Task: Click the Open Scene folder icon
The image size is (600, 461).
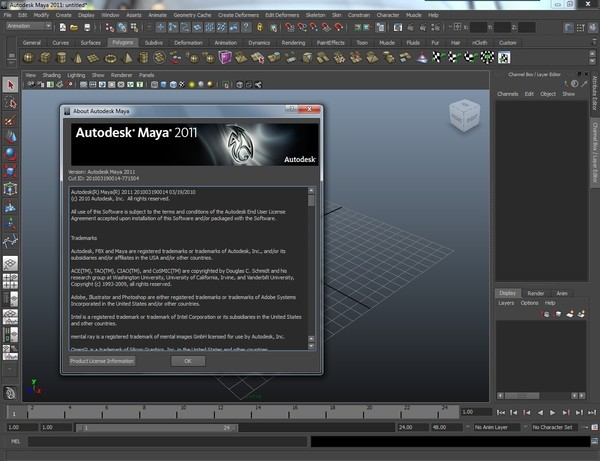Action: coord(74,27)
